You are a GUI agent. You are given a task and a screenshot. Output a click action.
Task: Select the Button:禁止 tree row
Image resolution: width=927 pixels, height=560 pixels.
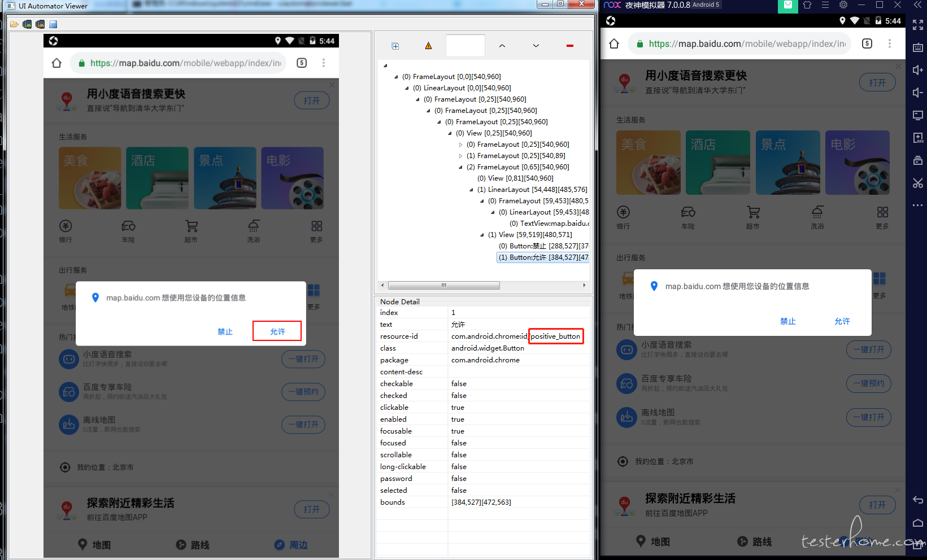[x=543, y=246]
